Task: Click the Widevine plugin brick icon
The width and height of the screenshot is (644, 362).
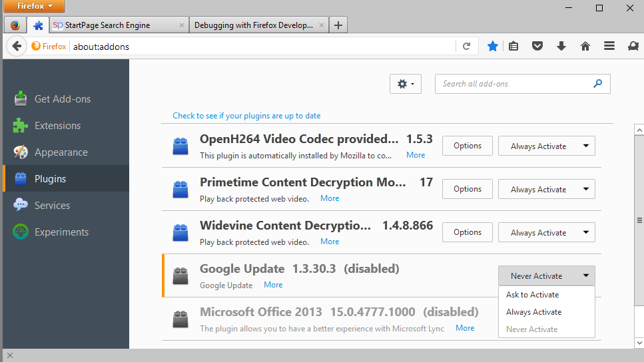Action: [180, 233]
